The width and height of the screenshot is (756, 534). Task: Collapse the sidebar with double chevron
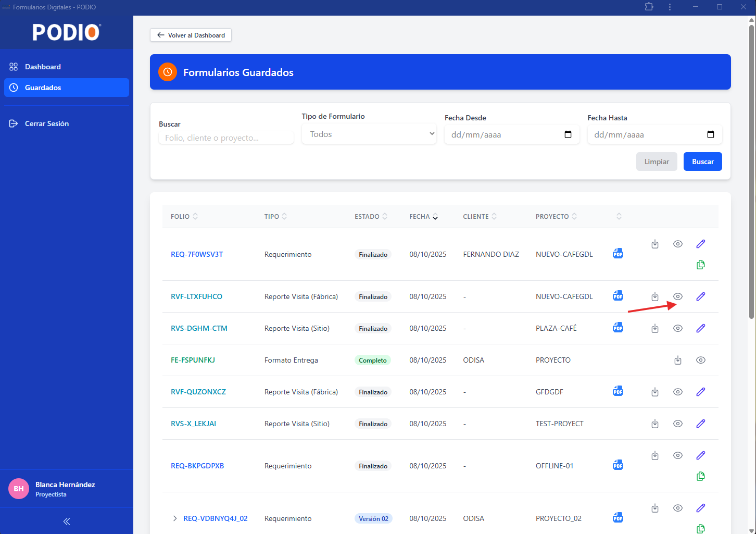(67, 521)
